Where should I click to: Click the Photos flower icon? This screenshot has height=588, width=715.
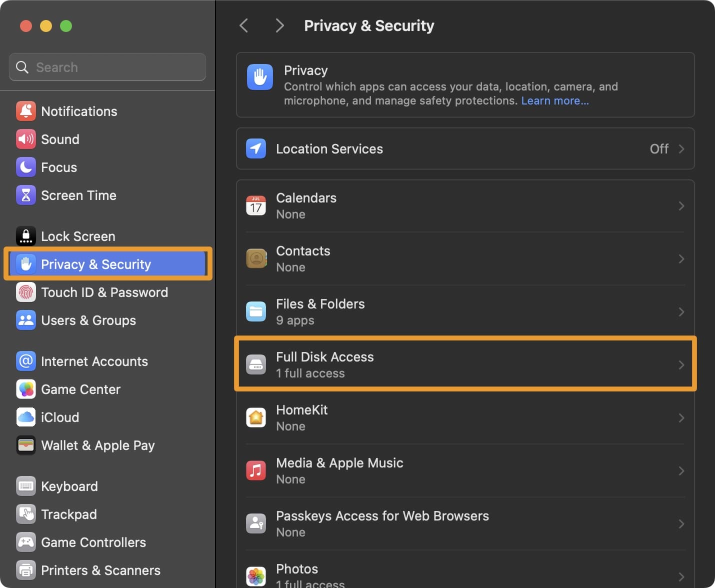pyautogui.click(x=256, y=576)
